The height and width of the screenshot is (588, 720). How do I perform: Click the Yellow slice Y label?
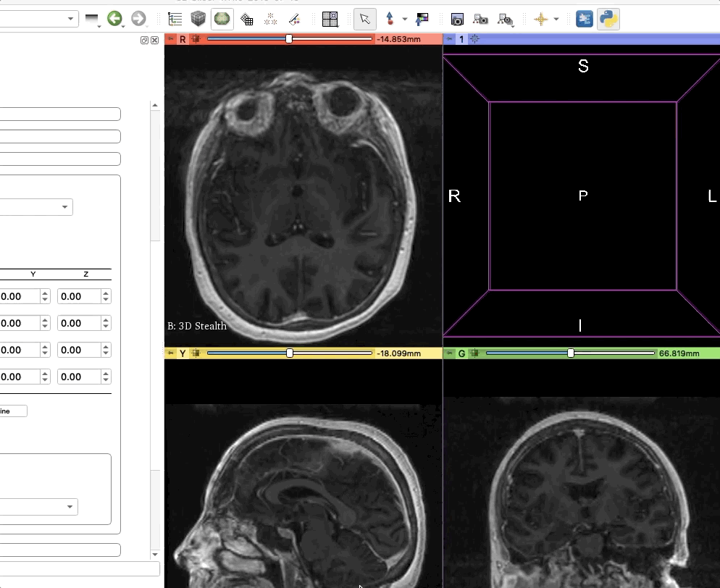183,353
